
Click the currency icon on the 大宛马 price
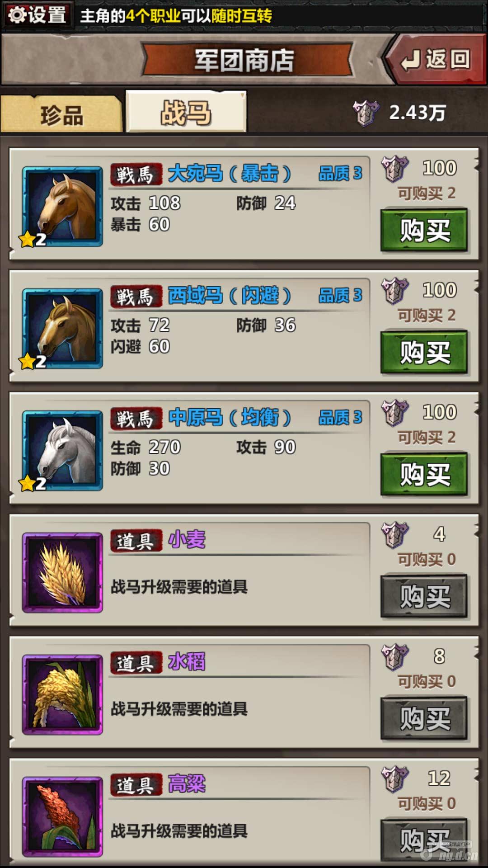click(x=394, y=169)
